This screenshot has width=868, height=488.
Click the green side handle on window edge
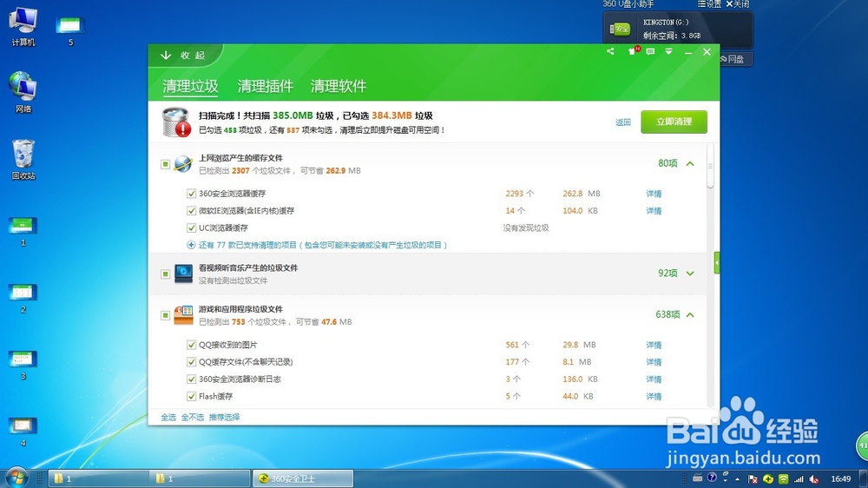717,263
